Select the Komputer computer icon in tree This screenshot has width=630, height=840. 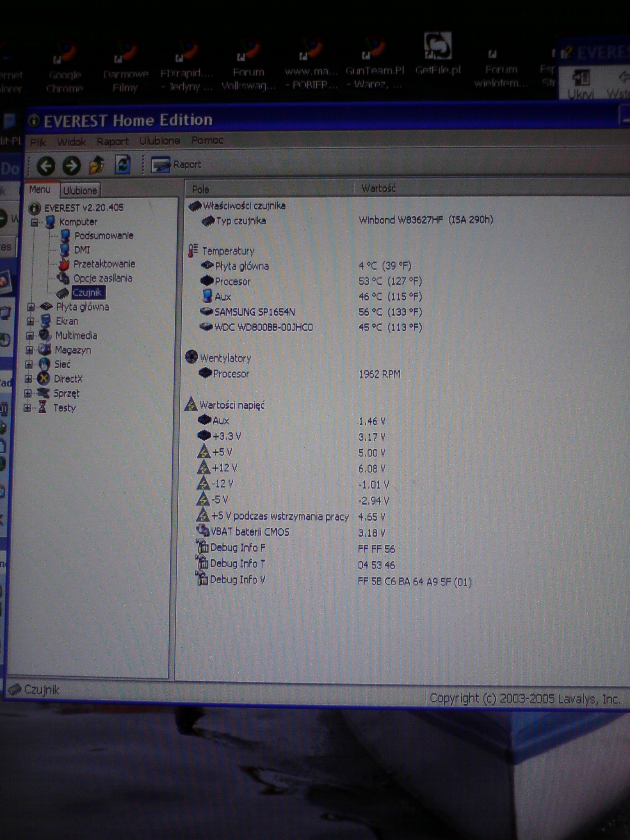(50, 222)
